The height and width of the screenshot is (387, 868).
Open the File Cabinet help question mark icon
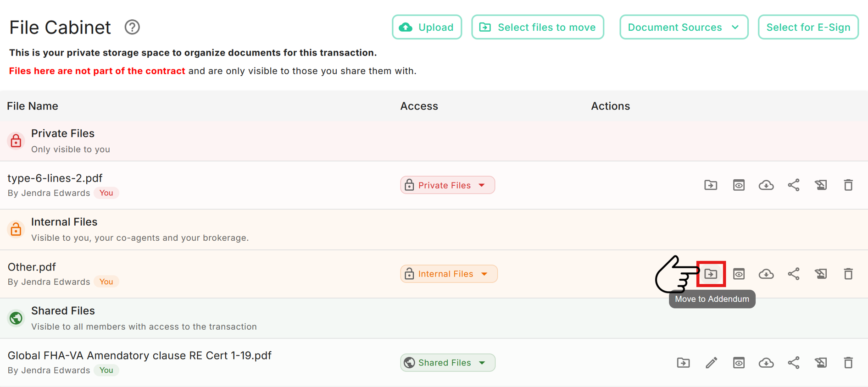click(132, 27)
